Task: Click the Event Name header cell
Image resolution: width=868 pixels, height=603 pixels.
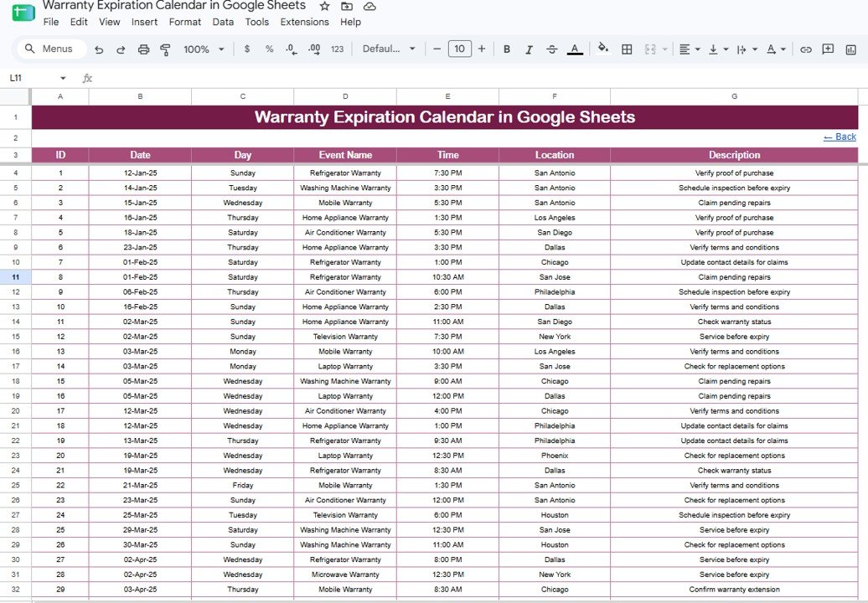Action: coord(345,155)
